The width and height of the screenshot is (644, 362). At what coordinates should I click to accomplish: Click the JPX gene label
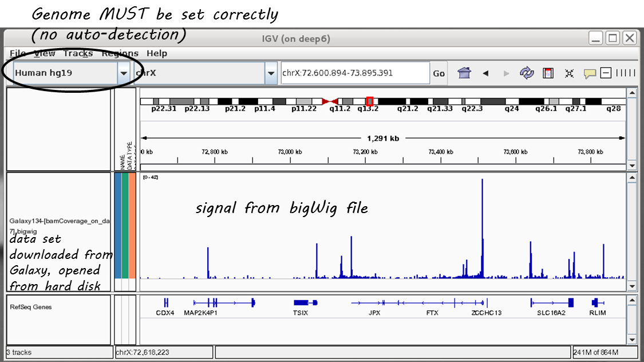[374, 313]
